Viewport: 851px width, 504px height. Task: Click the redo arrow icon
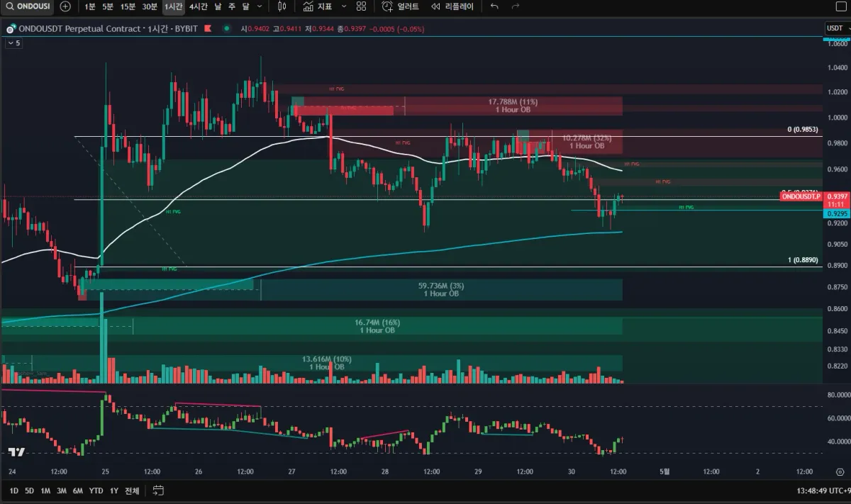tap(516, 6)
